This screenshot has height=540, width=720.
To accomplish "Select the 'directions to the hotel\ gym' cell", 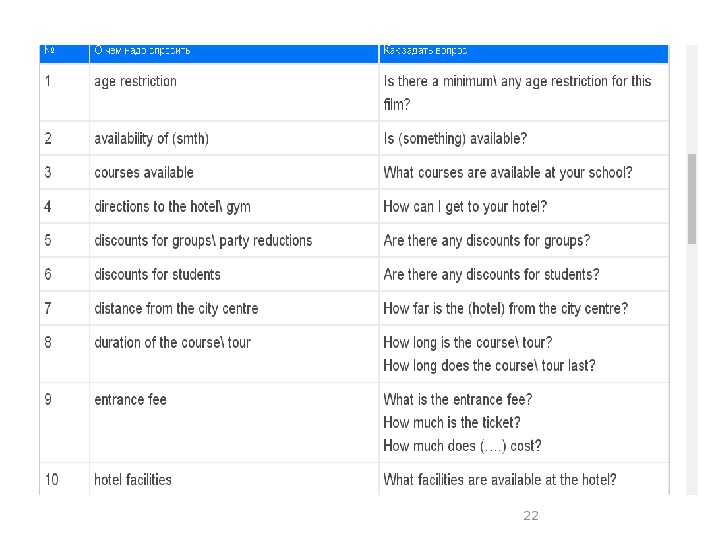I will [x=234, y=206].
